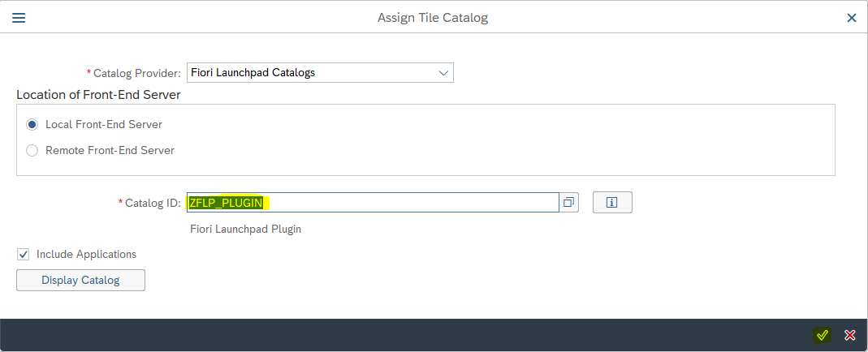Click the Assign Tile Catalog title
This screenshot has width=868, height=352.
click(433, 17)
